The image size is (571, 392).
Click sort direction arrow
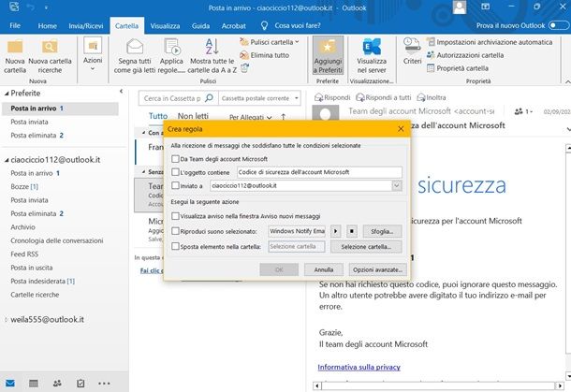284,117
